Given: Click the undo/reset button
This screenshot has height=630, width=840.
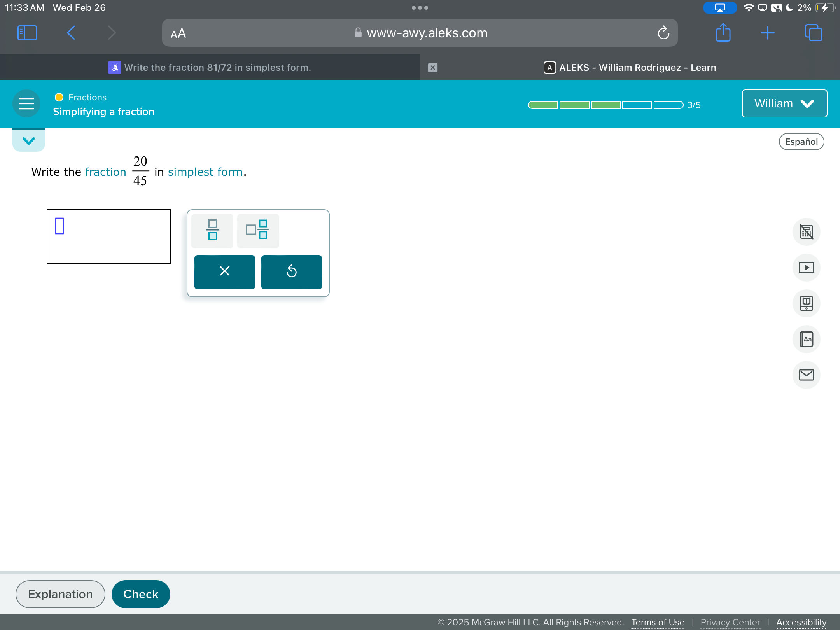Looking at the screenshot, I should click(292, 271).
